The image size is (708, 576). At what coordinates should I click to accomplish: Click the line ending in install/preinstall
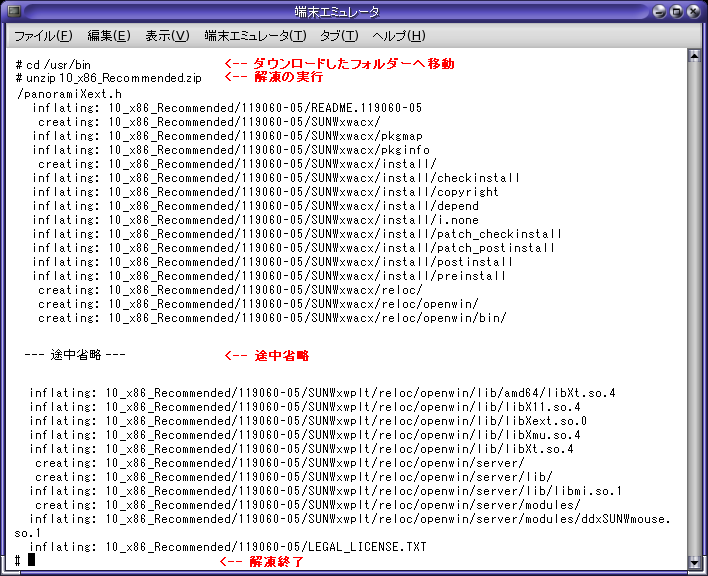[x=269, y=276]
